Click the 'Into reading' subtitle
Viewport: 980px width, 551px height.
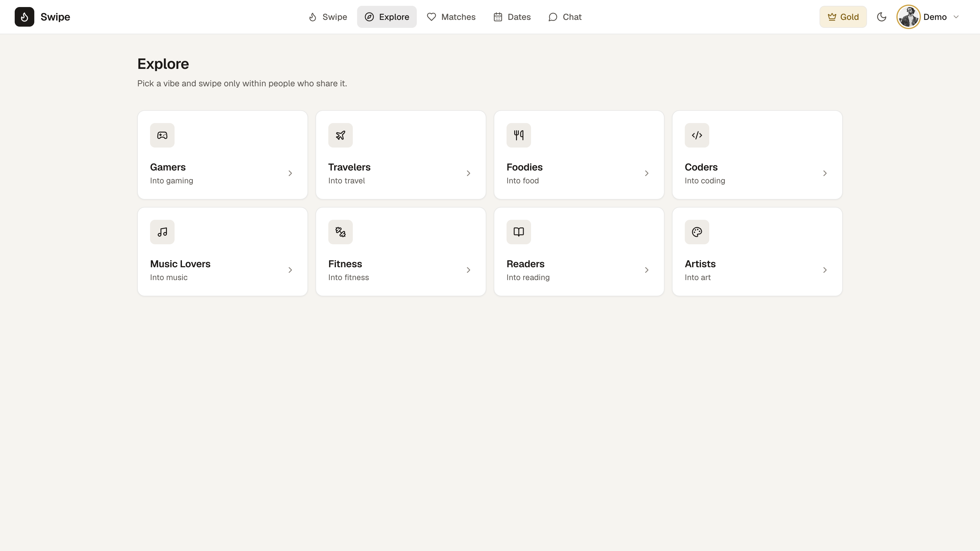(x=528, y=278)
